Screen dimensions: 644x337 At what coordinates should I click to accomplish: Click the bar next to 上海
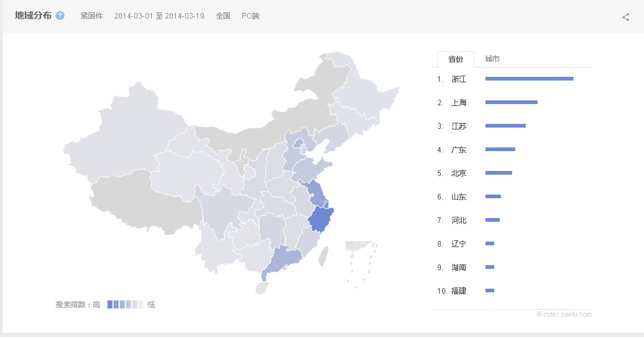coord(511,102)
